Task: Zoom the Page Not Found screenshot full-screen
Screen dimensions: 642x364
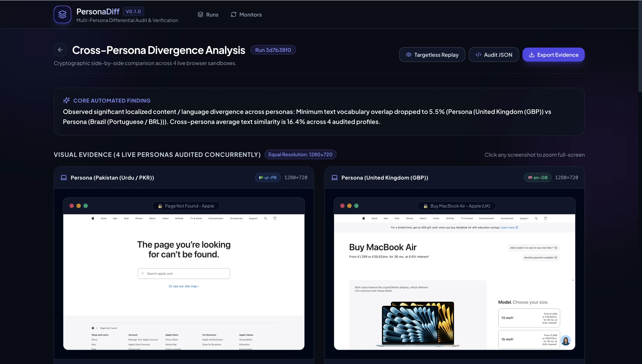Action: click(x=184, y=282)
